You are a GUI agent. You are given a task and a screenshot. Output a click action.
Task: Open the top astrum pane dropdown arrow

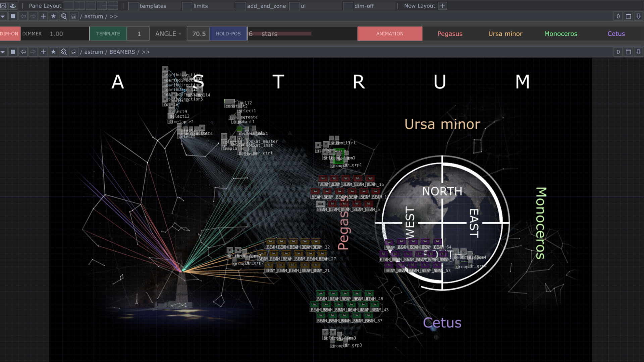pos(3,16)
